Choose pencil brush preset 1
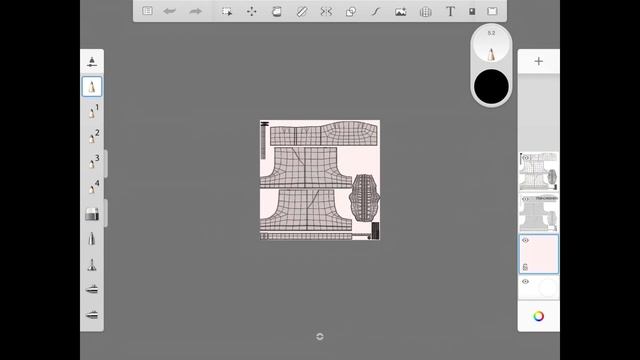 tap(93, 111)
